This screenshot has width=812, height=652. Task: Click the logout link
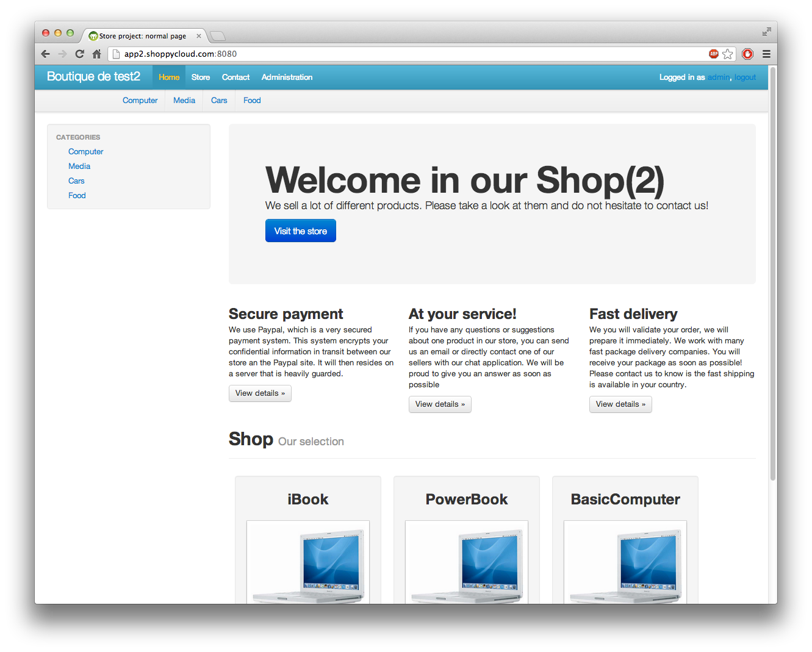(x=745, y=77)
